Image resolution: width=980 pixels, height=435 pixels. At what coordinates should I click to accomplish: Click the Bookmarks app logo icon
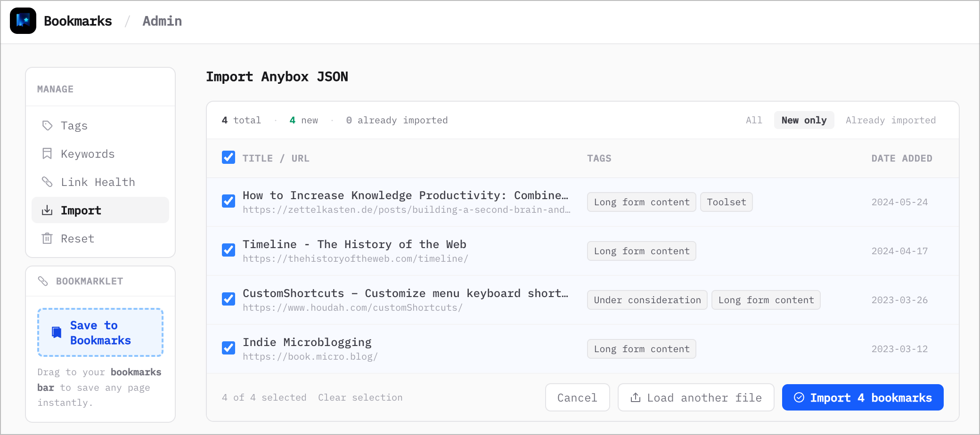click(x=23, y=21)
